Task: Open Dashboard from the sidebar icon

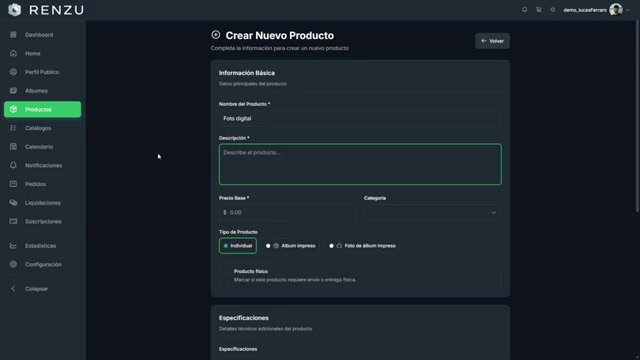Action: 13,35
